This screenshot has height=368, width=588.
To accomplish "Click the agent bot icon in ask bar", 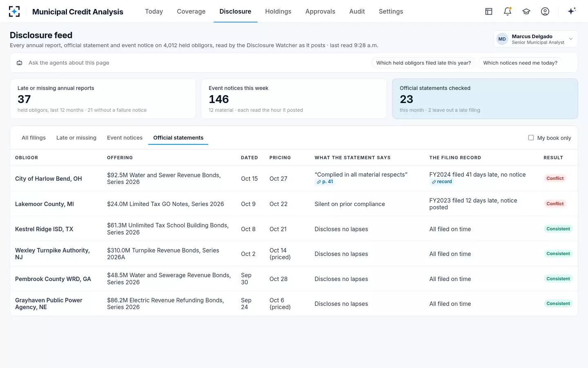I will click(19, 63).
